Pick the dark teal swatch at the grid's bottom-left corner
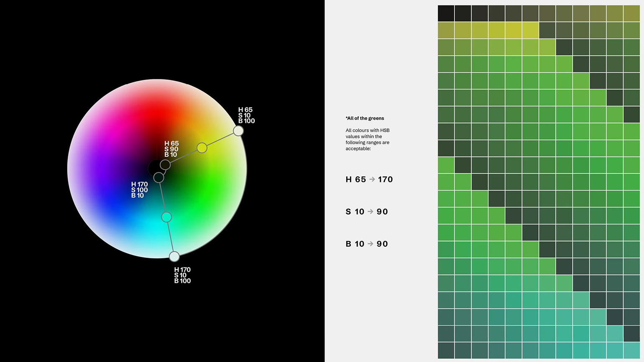 tap(446, 350)
